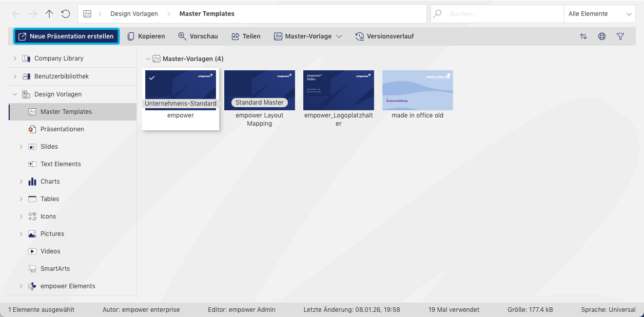Click the 19 Mal verwendet status text

pos(454,310)
